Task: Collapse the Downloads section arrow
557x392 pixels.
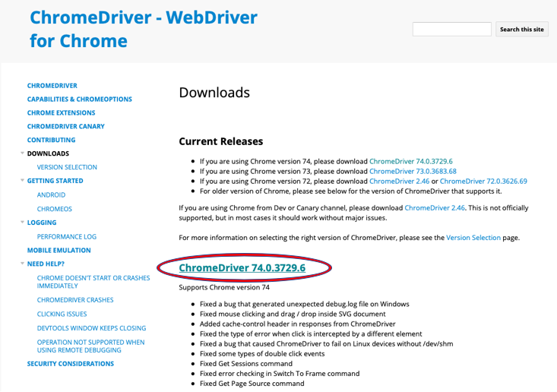Action: click(22, 153)
